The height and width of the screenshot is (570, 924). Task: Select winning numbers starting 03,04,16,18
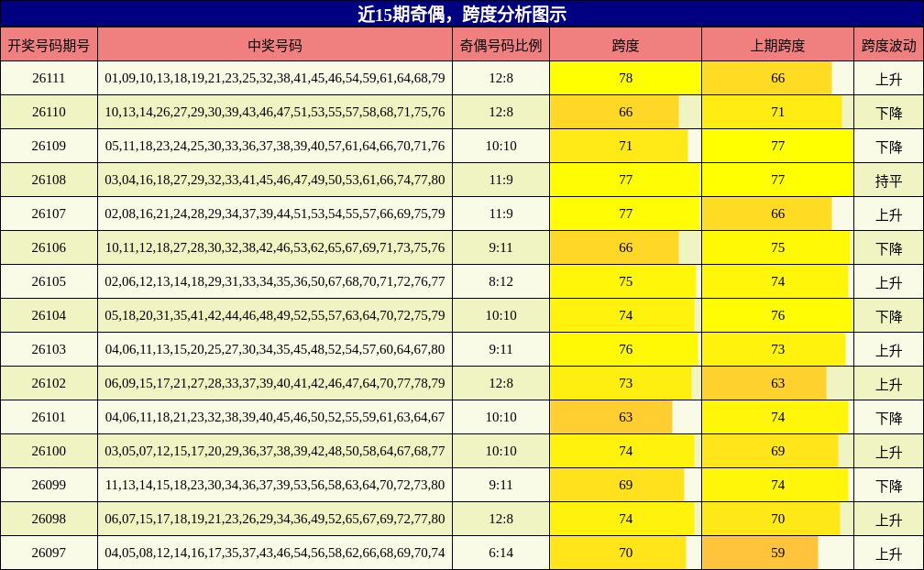point(275,180)
